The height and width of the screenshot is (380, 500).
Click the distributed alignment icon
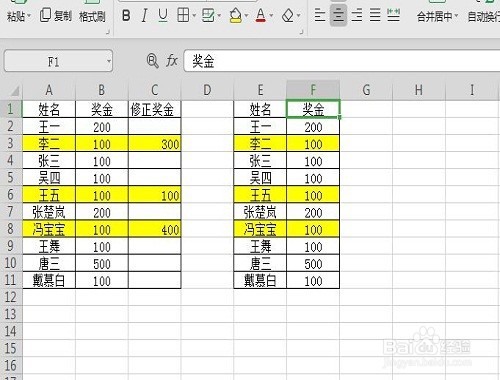(393, 15)
